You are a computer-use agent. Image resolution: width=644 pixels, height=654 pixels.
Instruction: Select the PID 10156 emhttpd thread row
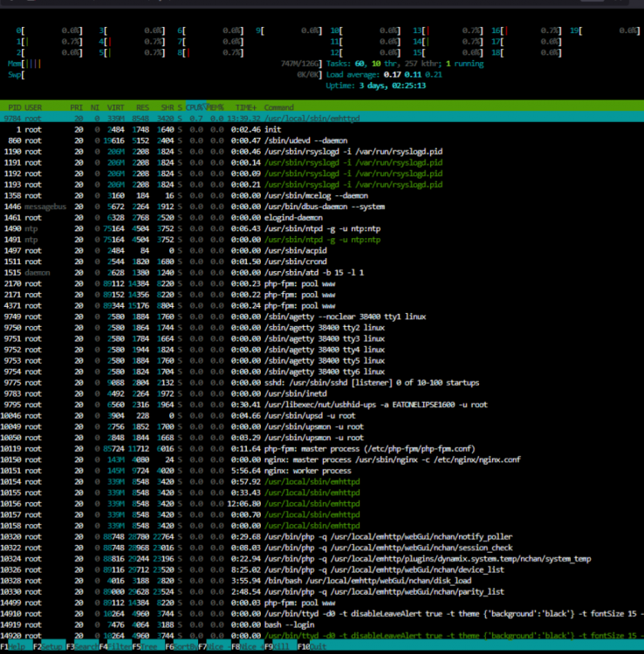click(x=322, y=504)
